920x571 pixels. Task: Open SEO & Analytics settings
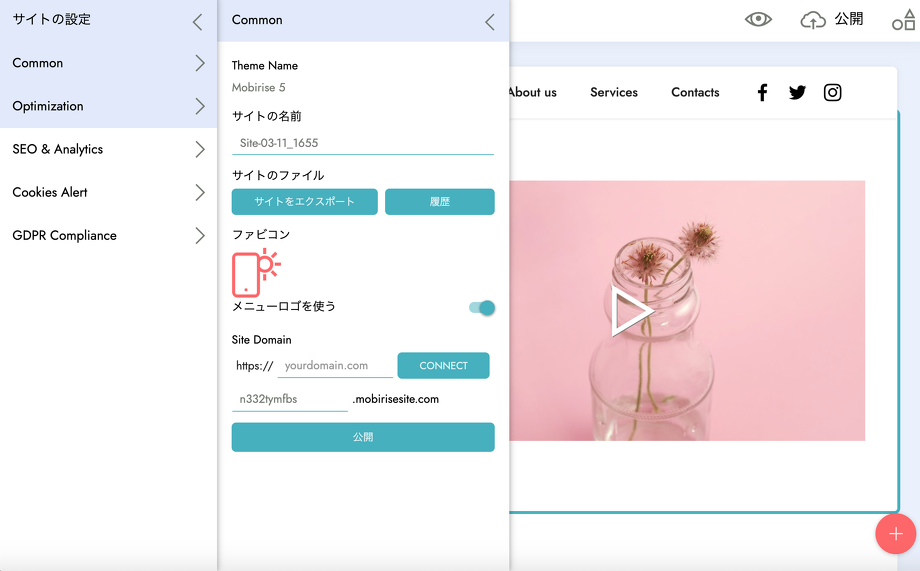click(x=108, y=149)
